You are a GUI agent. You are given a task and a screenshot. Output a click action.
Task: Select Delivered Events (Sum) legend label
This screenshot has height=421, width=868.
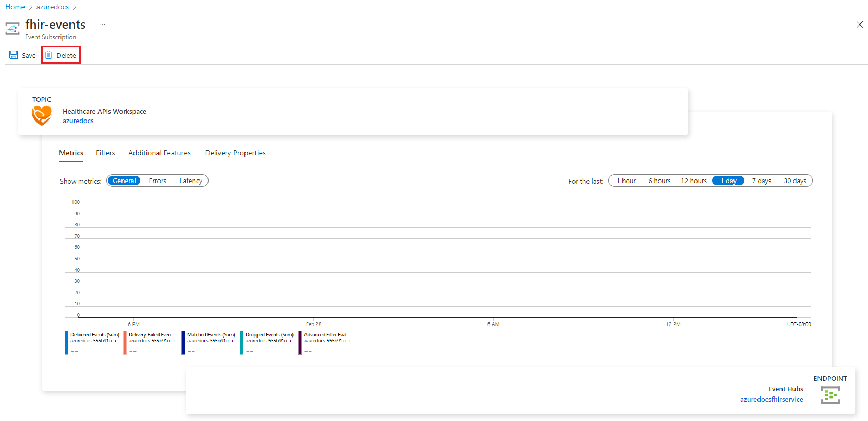pos(95,335)
